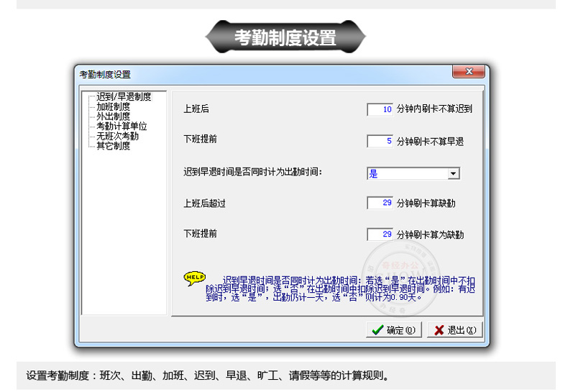Viewport: 568px width, 392px height.
Task: Click the yellow HELP speech bubble icon
Action: pyautogui.click(x=194, y=278)
